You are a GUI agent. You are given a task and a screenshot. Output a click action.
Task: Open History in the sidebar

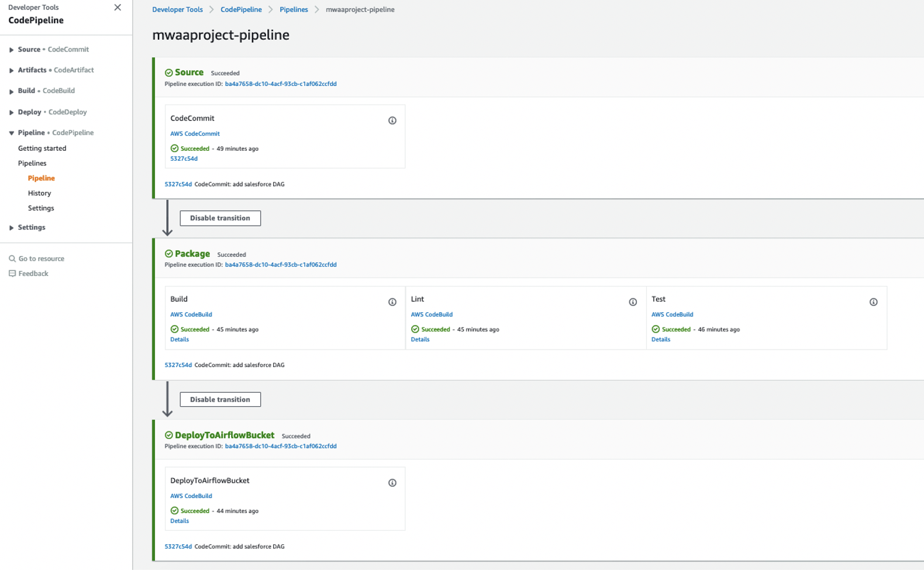click(x=39, y=193)
